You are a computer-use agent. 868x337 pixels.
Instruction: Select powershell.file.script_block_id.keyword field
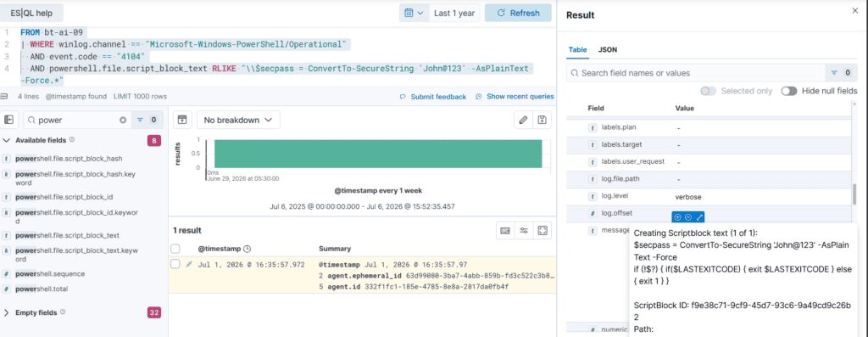76,216
